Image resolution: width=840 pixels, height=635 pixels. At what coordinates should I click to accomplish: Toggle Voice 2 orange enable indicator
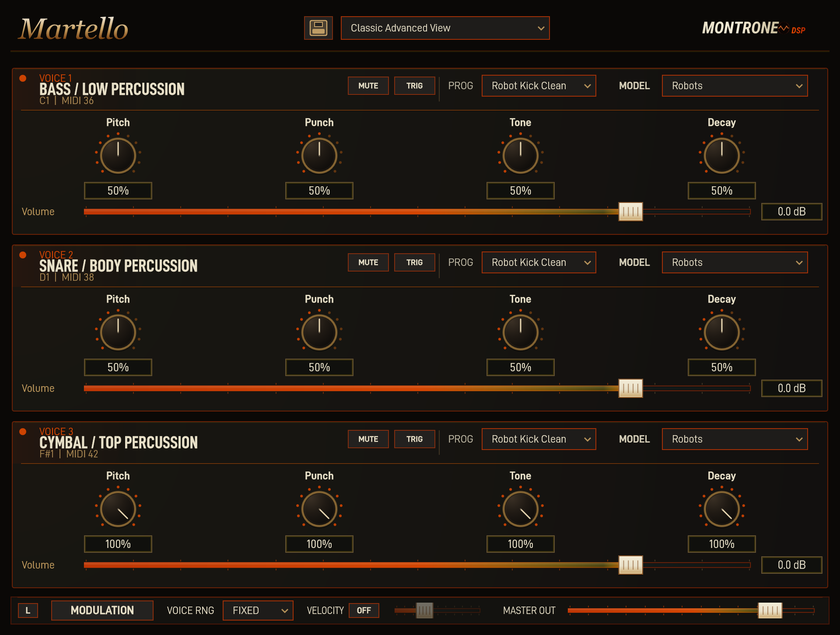tap(23, 255)
